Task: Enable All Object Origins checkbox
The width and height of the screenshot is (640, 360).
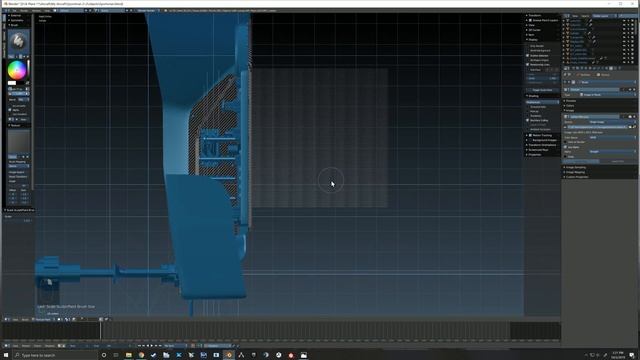Action: tap(527, 60)
